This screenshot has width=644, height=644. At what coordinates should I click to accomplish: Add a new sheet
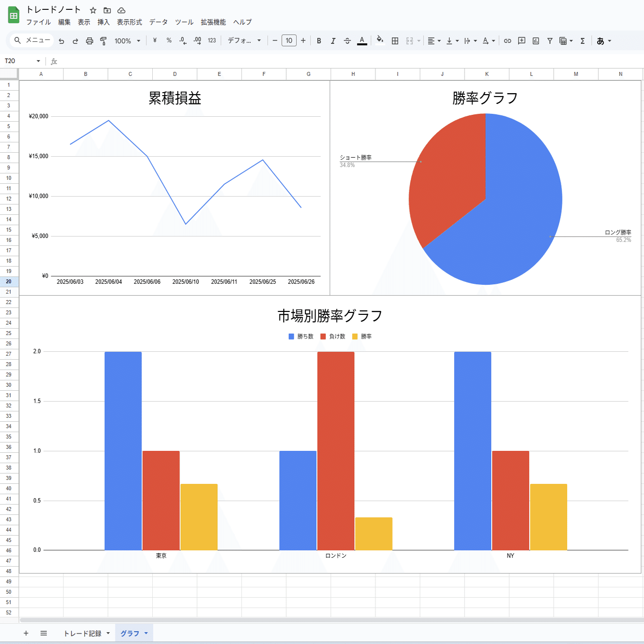[26, 633]
